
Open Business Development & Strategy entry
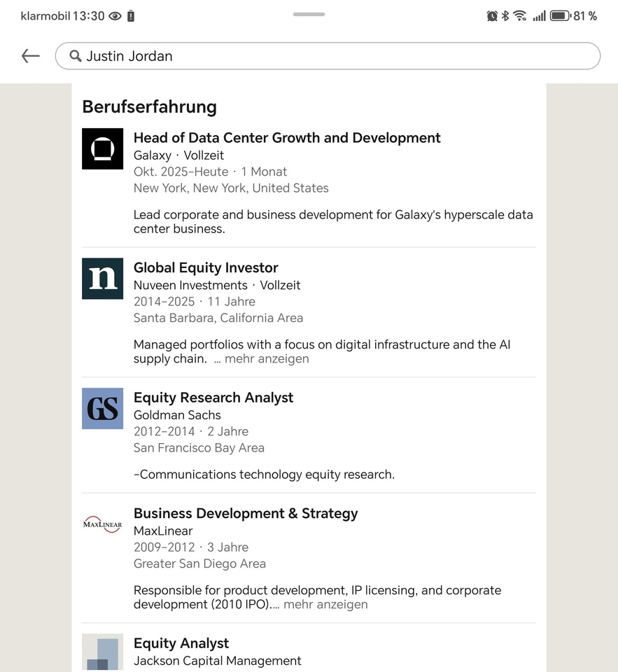pos(246,514)
